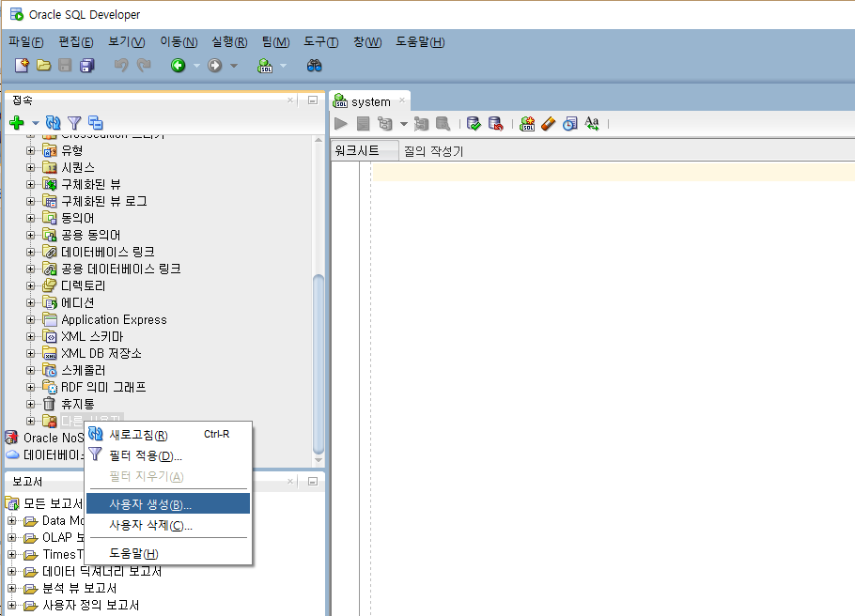Image resolution: width=855 pixels, height=616 pixels.
Task: Open SQL Worksheet toolbar icon
Action: [265, 66]
